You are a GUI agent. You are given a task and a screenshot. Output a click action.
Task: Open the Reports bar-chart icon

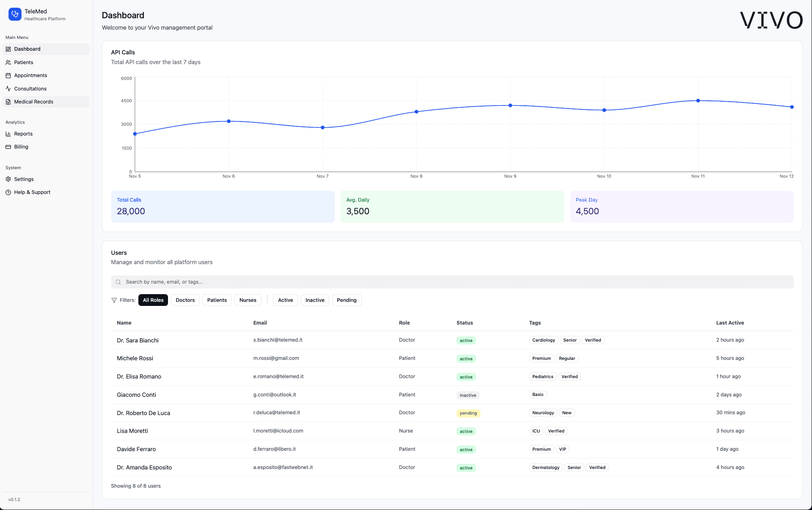click(9, 133)
